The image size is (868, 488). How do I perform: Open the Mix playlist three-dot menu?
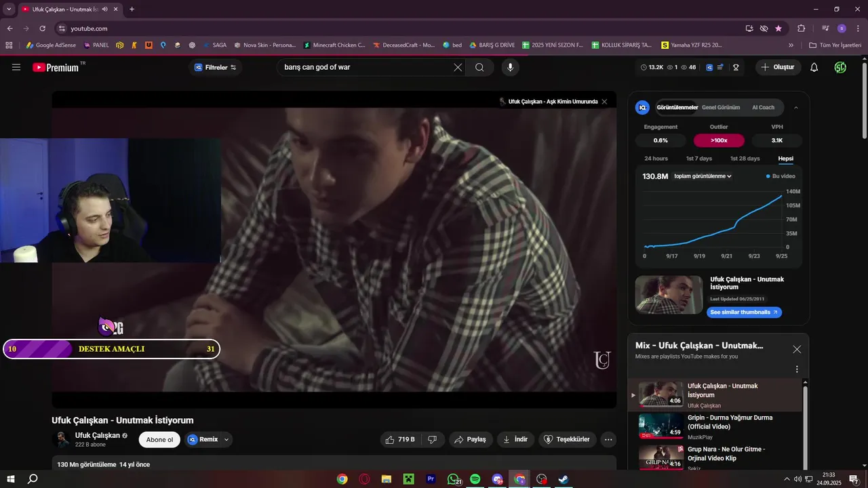(x=797, y=369)
